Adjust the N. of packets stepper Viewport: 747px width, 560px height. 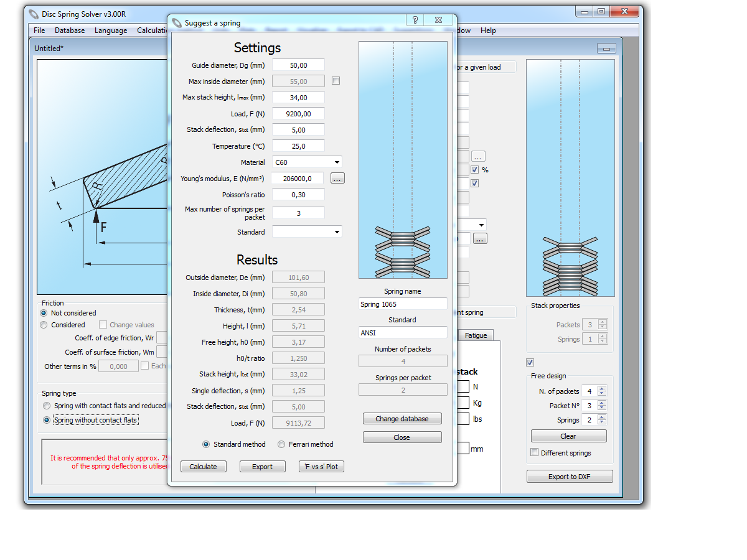coord(601,391)
